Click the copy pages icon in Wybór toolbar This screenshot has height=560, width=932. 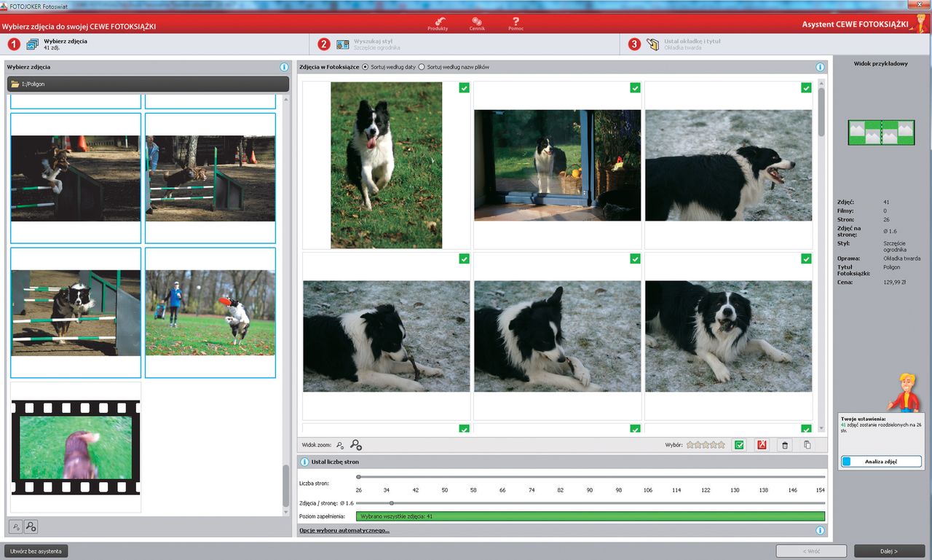tap(807, 445)
